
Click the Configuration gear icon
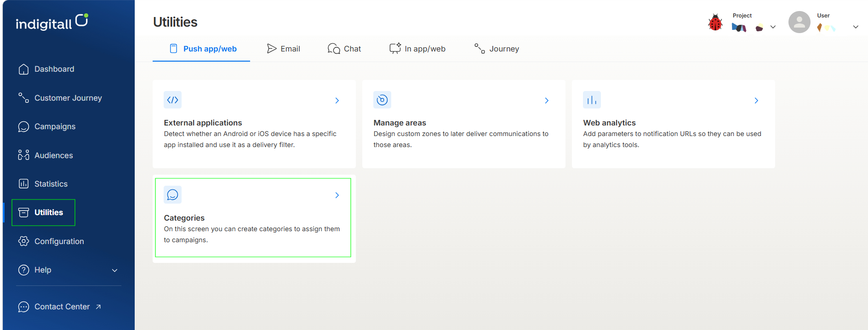[x=23, y=241]
